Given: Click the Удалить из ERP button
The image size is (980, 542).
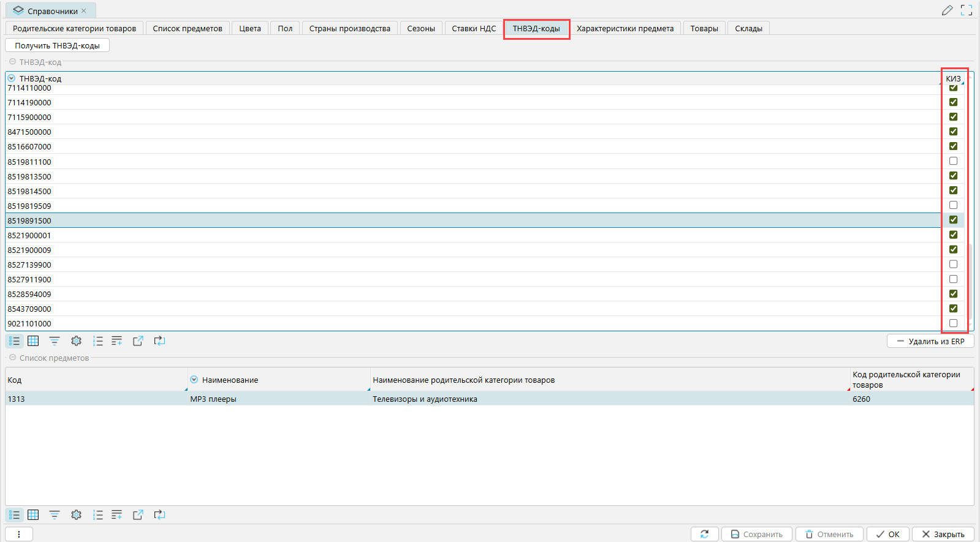Looking at the screenshot, I should (930, 341).
